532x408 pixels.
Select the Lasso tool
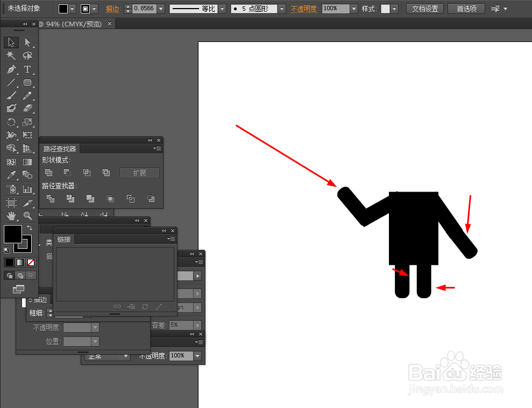coord(27,55)
